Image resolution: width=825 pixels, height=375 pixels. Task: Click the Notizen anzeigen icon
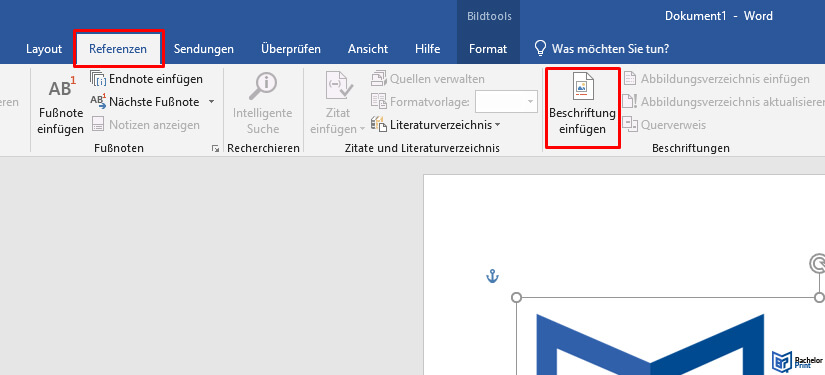click(x=98, y=125)
